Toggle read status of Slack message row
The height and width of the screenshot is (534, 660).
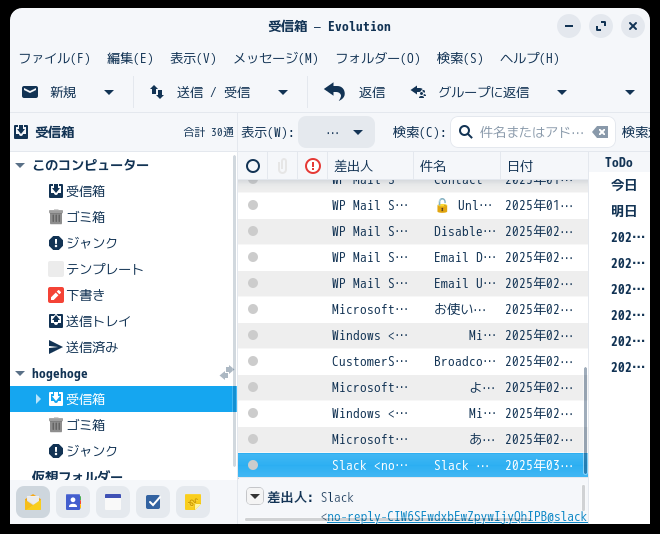253,465
